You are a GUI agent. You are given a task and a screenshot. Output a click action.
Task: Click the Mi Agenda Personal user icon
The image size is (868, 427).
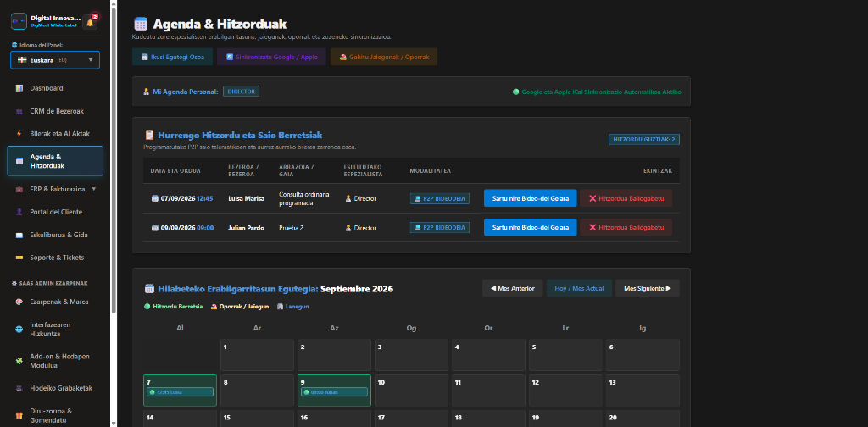point(146,91)
